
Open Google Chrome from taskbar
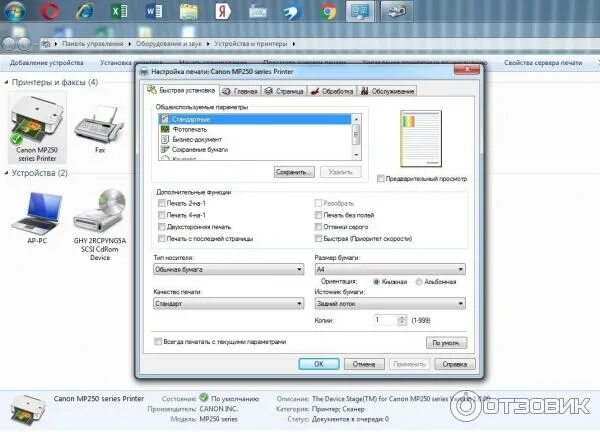(x=328, y=11)
